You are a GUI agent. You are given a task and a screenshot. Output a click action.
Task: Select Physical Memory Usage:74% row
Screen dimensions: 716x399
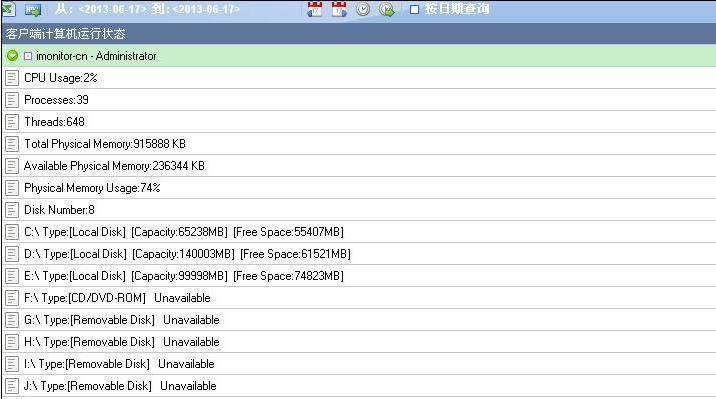tap(359, 188)
